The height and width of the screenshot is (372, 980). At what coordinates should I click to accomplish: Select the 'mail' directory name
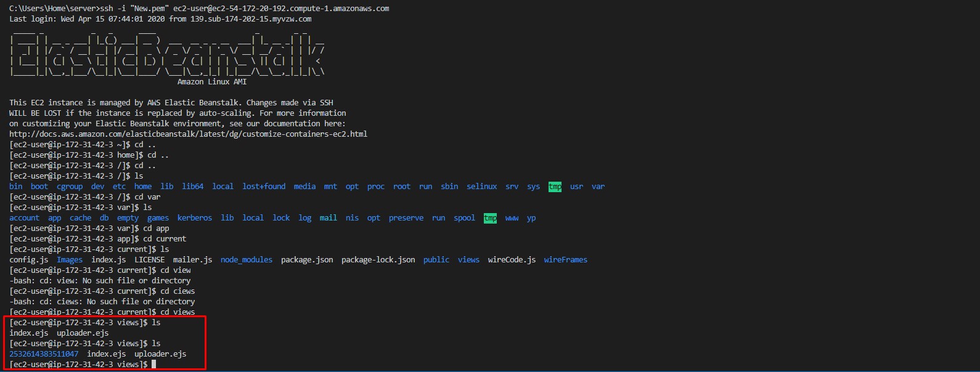pos(329,218)
